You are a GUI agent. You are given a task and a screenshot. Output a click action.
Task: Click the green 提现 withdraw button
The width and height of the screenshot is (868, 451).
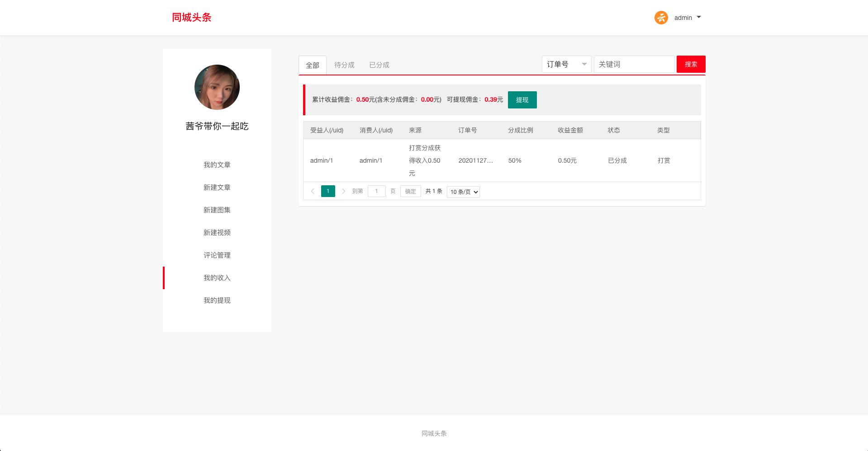click(522, 100)
